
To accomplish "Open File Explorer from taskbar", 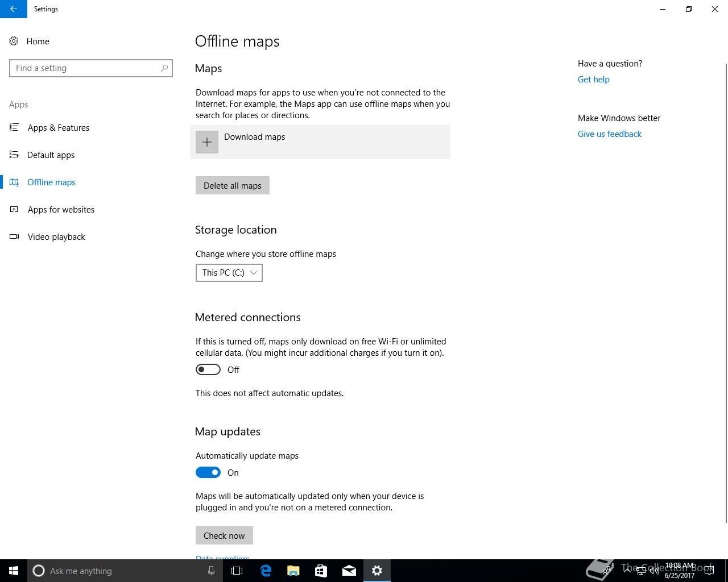I will pyautogui.click(x=293, y=571).
